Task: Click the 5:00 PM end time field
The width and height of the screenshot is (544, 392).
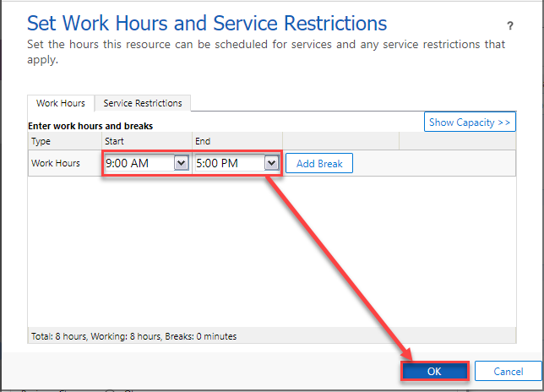Action: [228, 163]
